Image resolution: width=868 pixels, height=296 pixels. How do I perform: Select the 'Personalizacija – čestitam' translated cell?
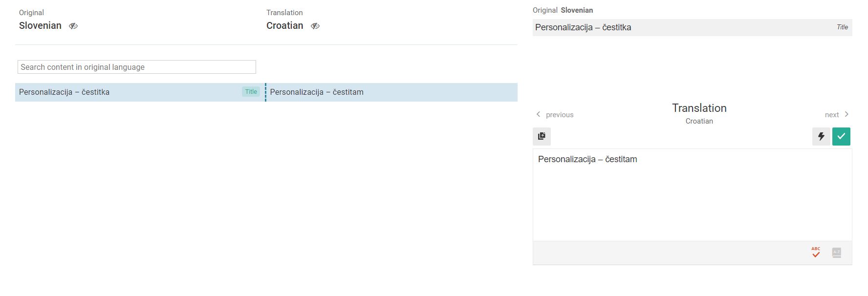click(x=392, y=92)
